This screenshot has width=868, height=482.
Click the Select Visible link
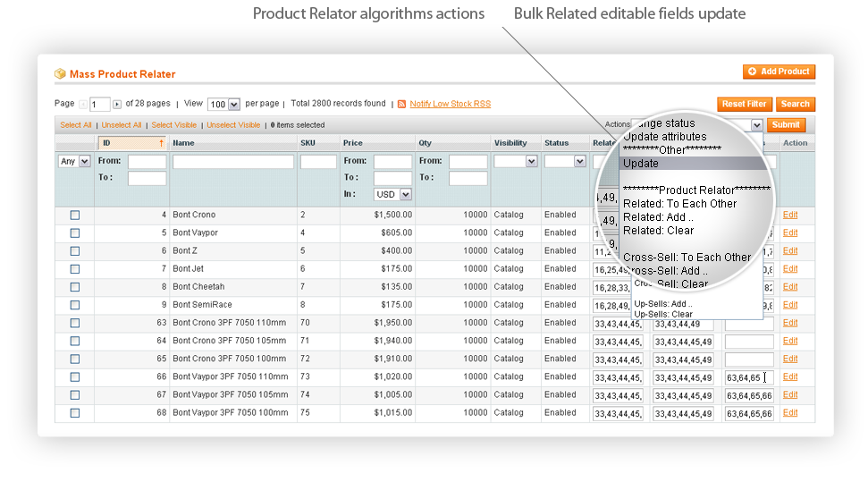[x=173, y=125]
